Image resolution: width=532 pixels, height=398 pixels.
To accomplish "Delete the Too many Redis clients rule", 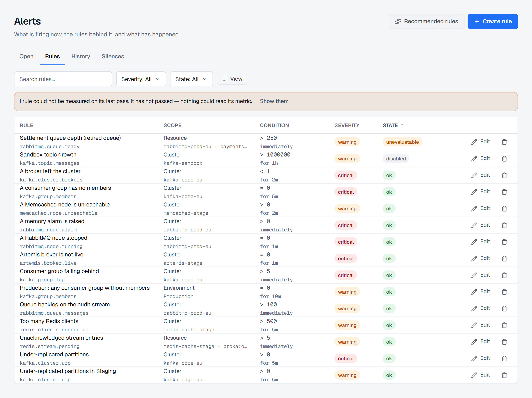I will [504, 325].
